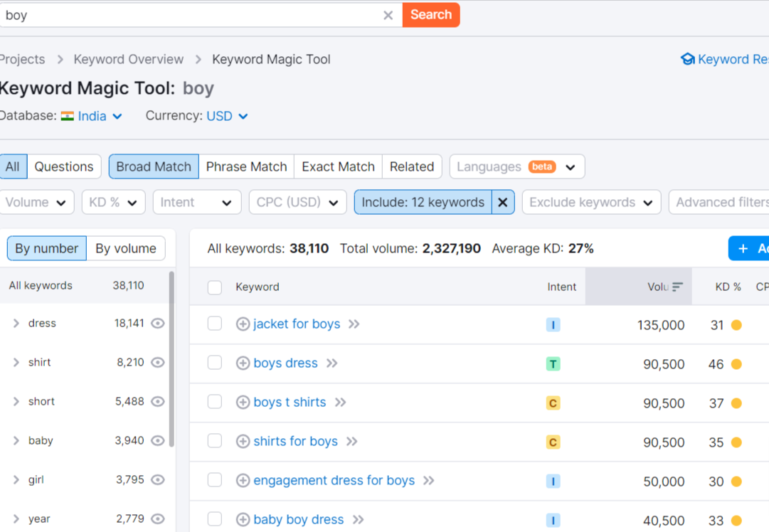Open the double arrow next to jacket for boys
This screenshot has height=532, width=769.
pos(354,324)
